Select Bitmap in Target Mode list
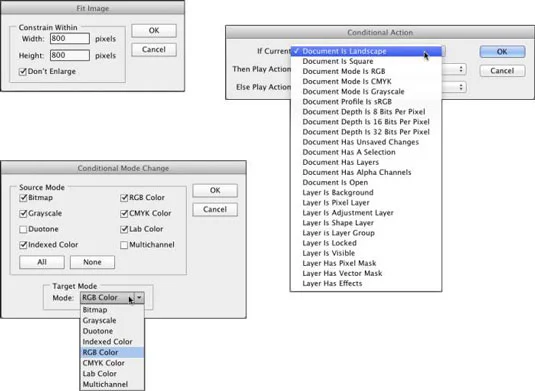This screenshot has width=535, height=391. (112, 310)
